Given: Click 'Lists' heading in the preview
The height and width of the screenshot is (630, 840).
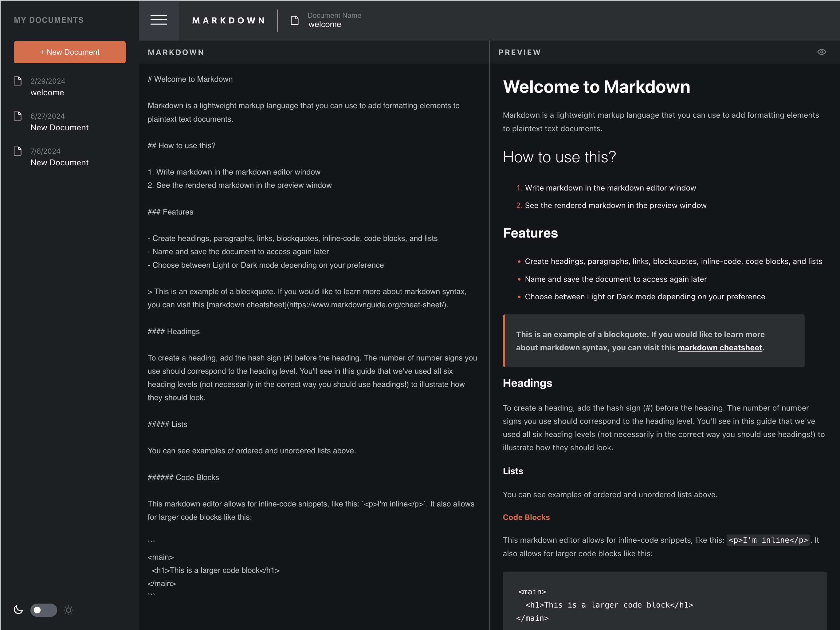Looking at the screenshot, I should coord(513,471).
